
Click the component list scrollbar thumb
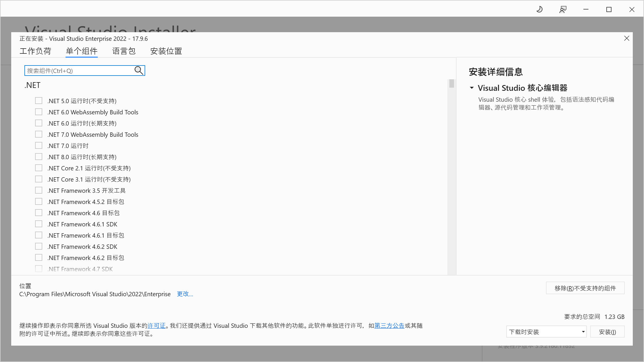pos(451,84)
